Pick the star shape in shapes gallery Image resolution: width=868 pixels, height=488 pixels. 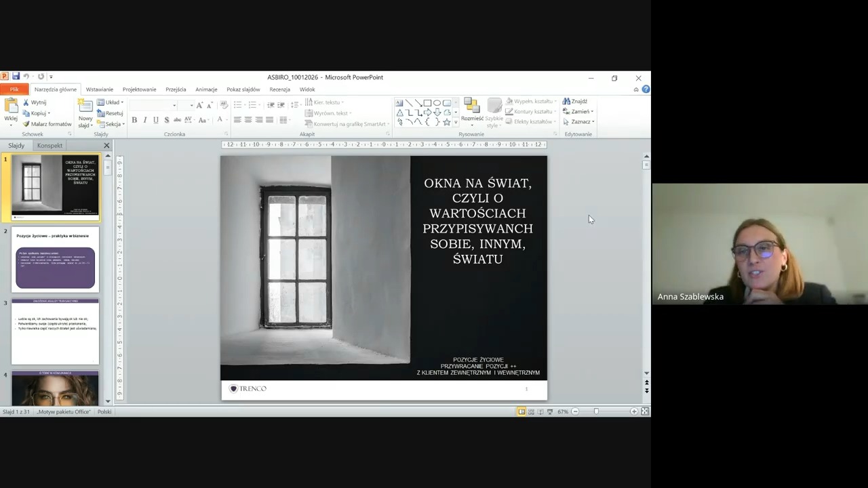446,122
